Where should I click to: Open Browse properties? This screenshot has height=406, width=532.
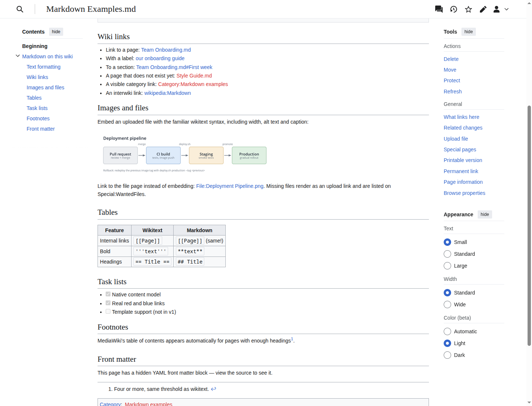click(464, 193)
